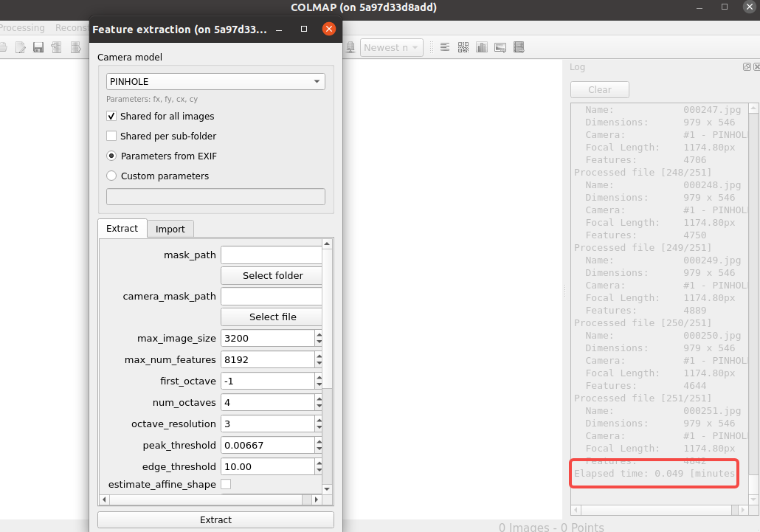The image size is (760, 532).
Task: Minimize the Feature extraction dialog
Action: 279,30
